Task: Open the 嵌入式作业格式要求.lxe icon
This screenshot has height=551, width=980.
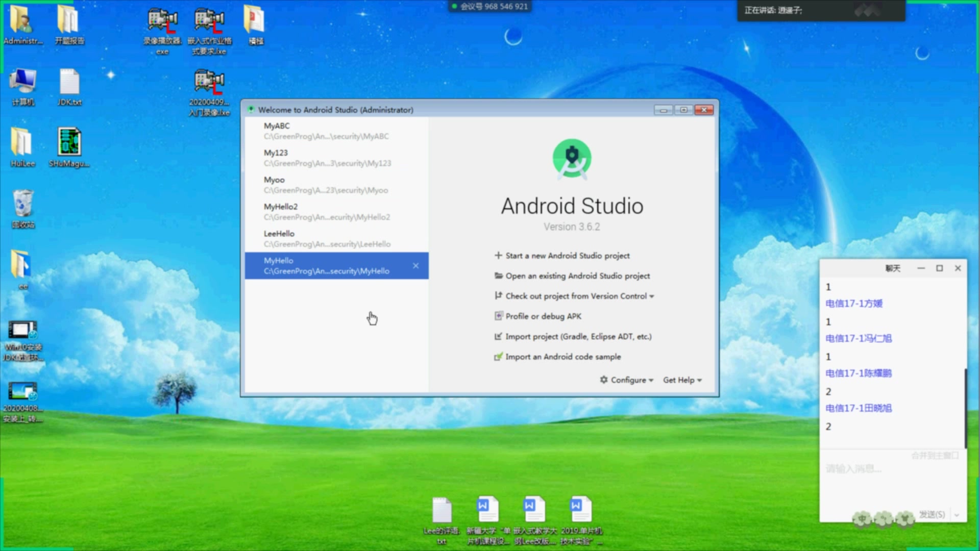Action: tap(209, 30)
